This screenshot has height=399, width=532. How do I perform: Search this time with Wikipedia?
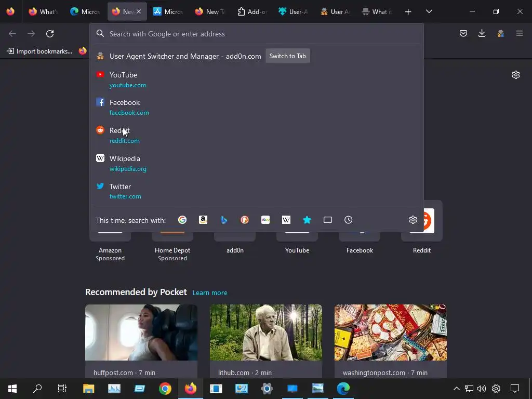coord(286,220)
